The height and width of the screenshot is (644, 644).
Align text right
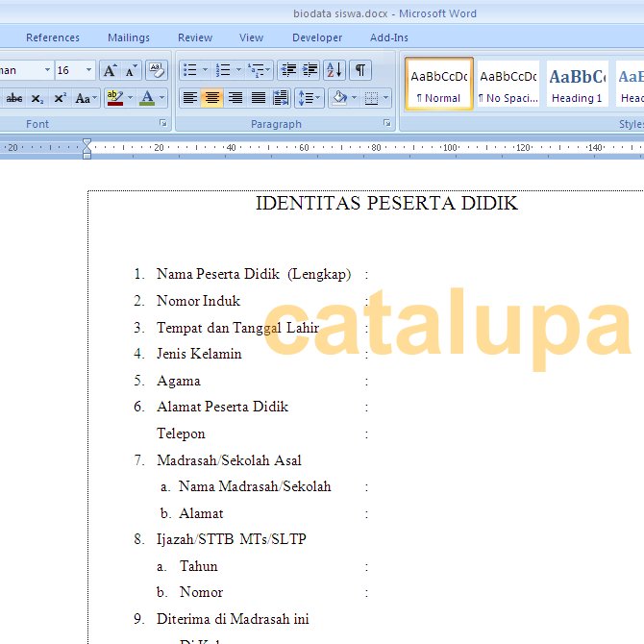point(235,98)
